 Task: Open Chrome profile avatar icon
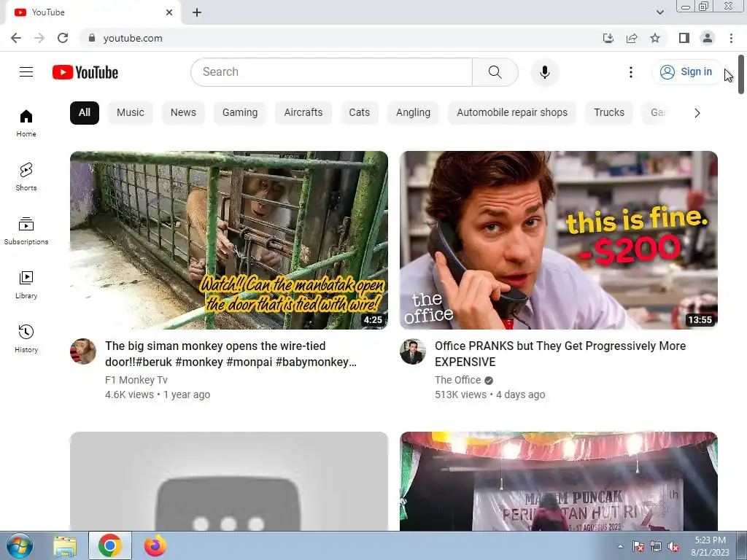click(708, 38)
